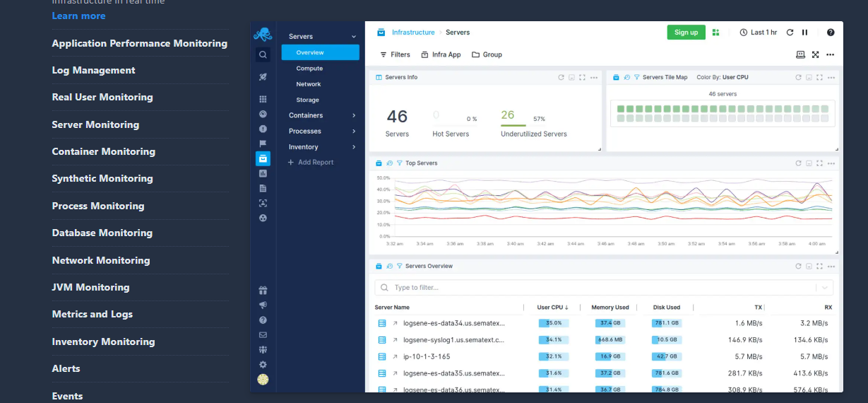868x403 pixels.
Task: Select the alert exclamation icon in the sidebar
Action: pyautogui.click(x=263, y=129)
